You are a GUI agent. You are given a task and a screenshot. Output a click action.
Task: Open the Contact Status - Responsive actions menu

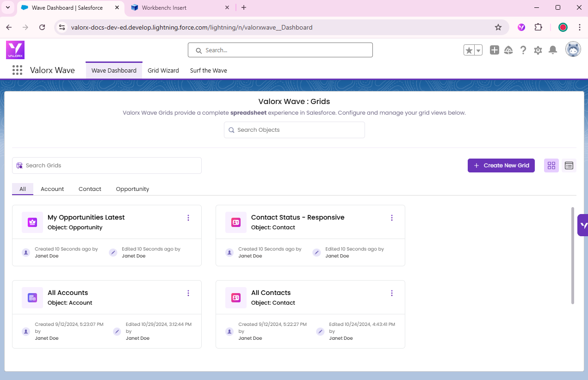click(x=392, y=218)
